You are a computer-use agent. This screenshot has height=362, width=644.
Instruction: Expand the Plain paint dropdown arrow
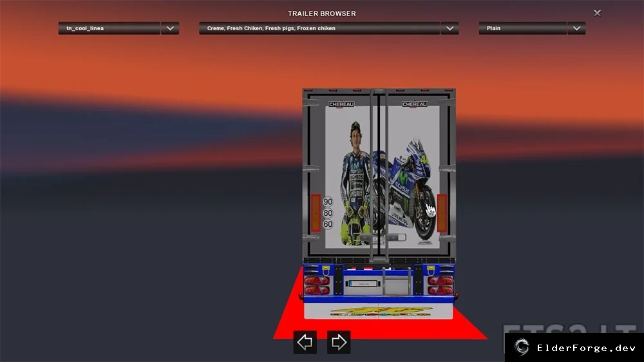576,28
